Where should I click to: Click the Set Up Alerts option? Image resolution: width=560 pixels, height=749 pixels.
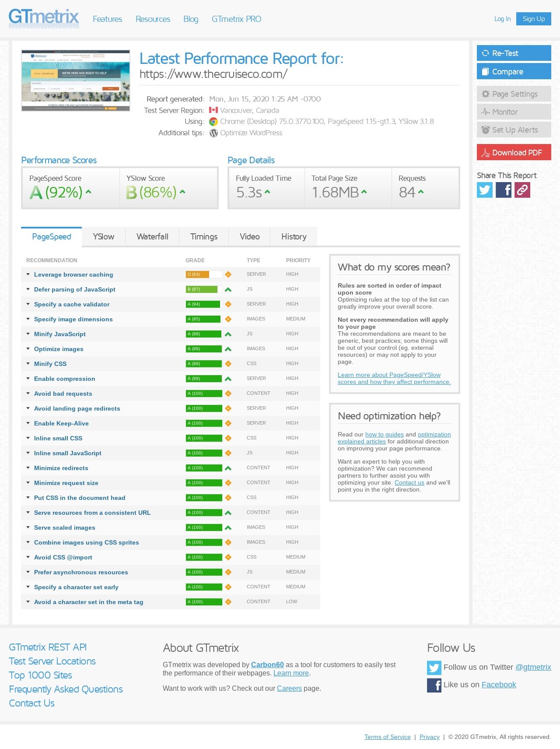514,130
